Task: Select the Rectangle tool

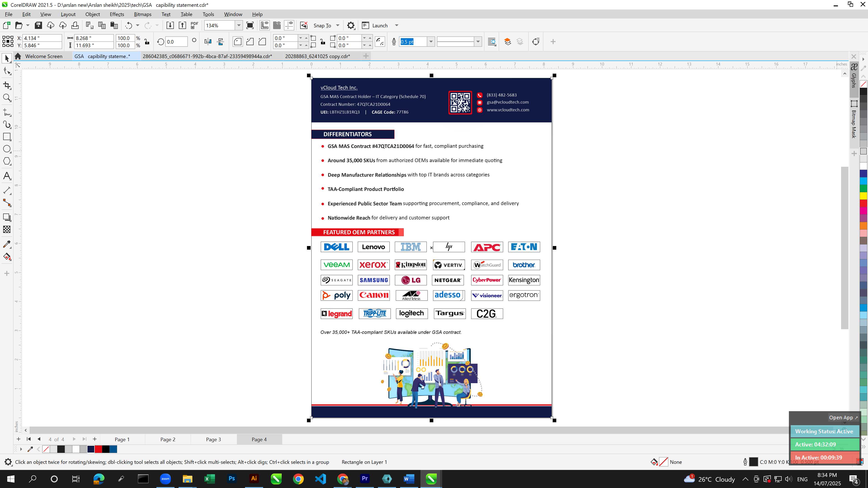Action: point(7,137)
